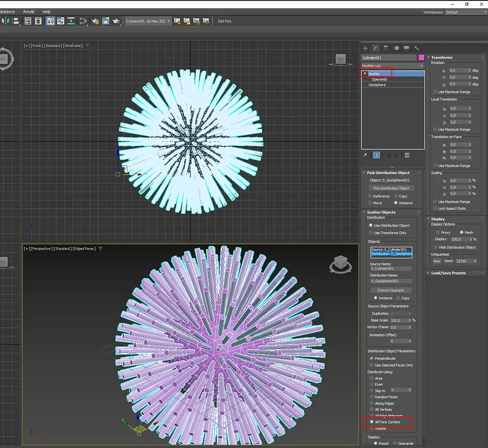Expand the Load/Save Presets rollout
This screenshot has width=488, height=448.
click(x=448, y=273)
